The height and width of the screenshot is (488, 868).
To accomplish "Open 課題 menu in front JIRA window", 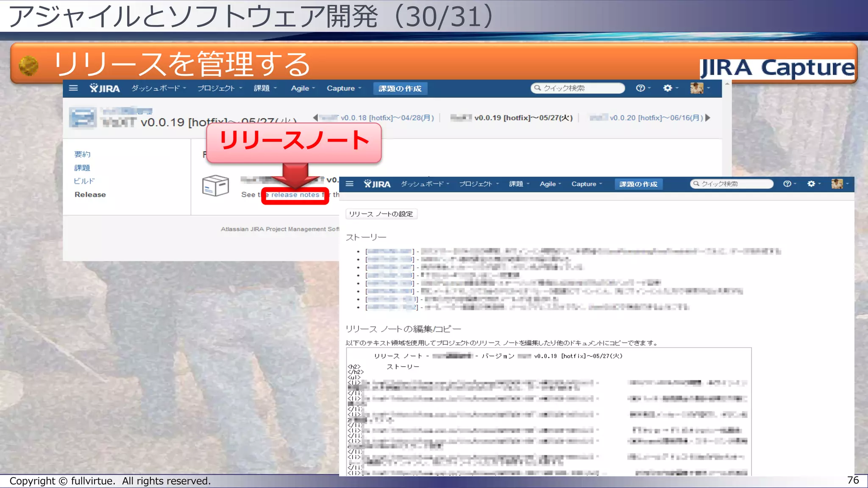I will click(519, 184).
